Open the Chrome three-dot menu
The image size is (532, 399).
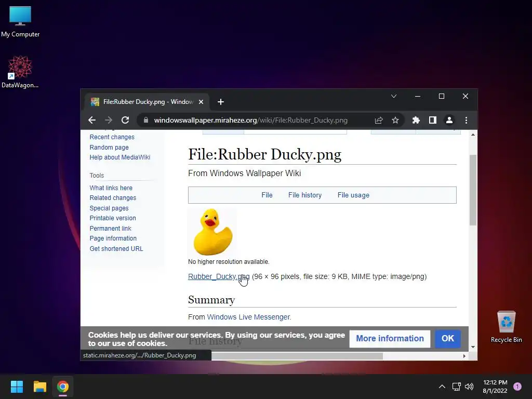(466, 120)
